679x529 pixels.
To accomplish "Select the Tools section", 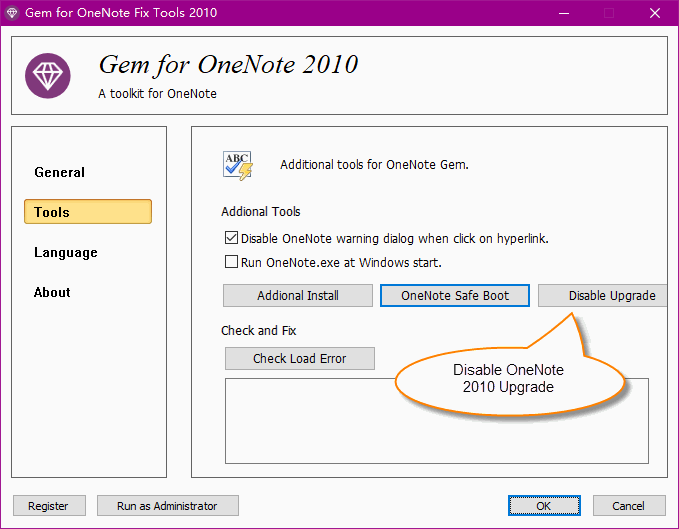I will pyautogui.click(x=88, y=212).
